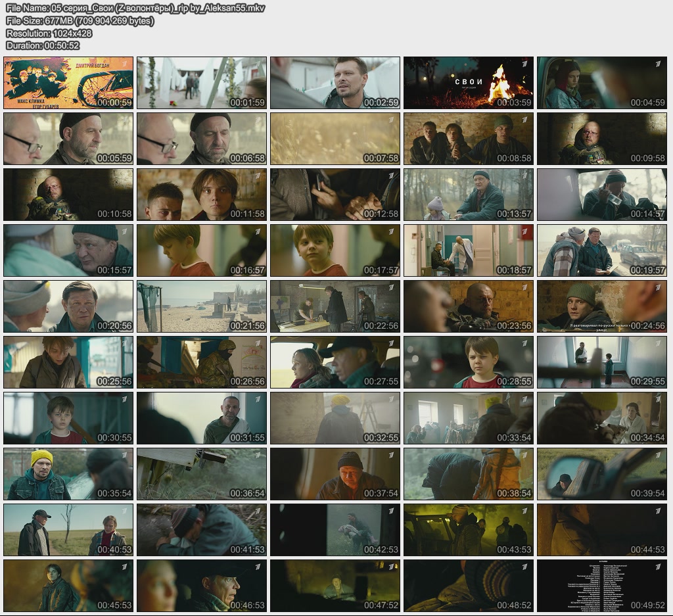Click the field scene thumbnail at 00:40:53
This screenshot has height=616, width=673.
tap(68, 530)
